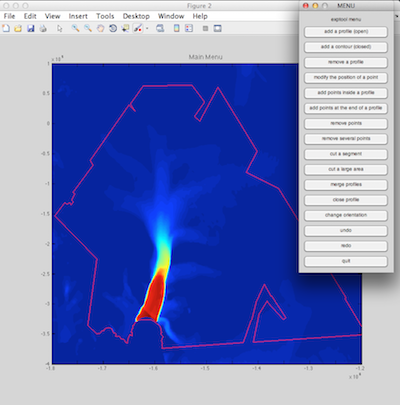Viewport: 400px width, 405px height.
Task: Click 'add points inside a profile' button
Action: pyautogui.click(x=346, y=93)
